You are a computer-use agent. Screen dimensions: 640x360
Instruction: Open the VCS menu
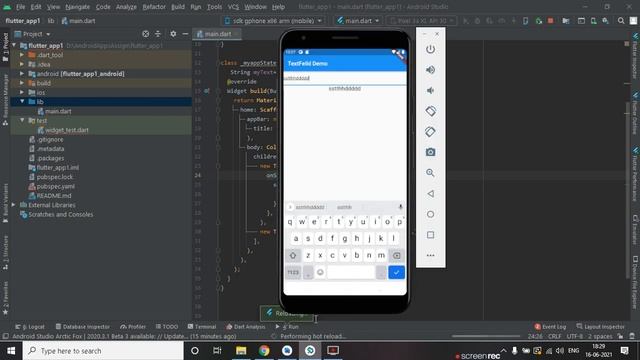tap(233, 7)
